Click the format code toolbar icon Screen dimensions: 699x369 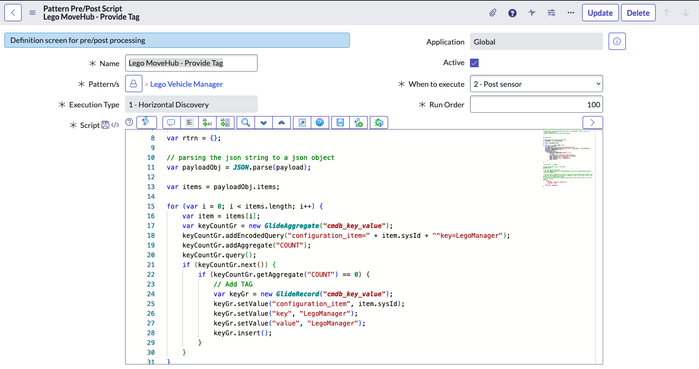click(x=189, y=123)
